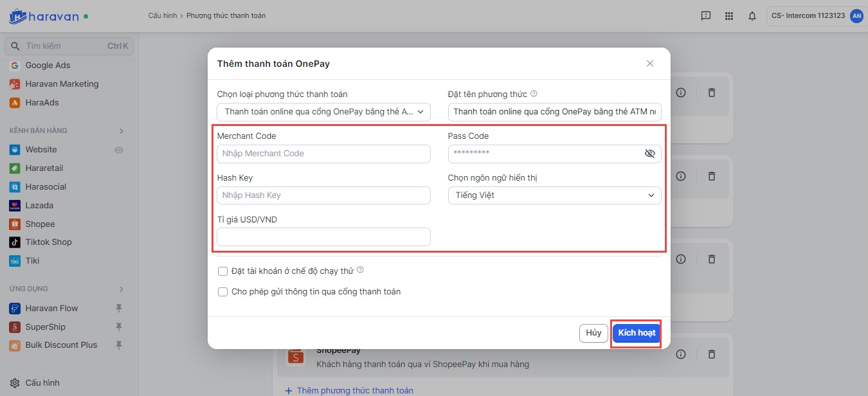
Task: Close the OnePay dialog with X
Action: 649,63
